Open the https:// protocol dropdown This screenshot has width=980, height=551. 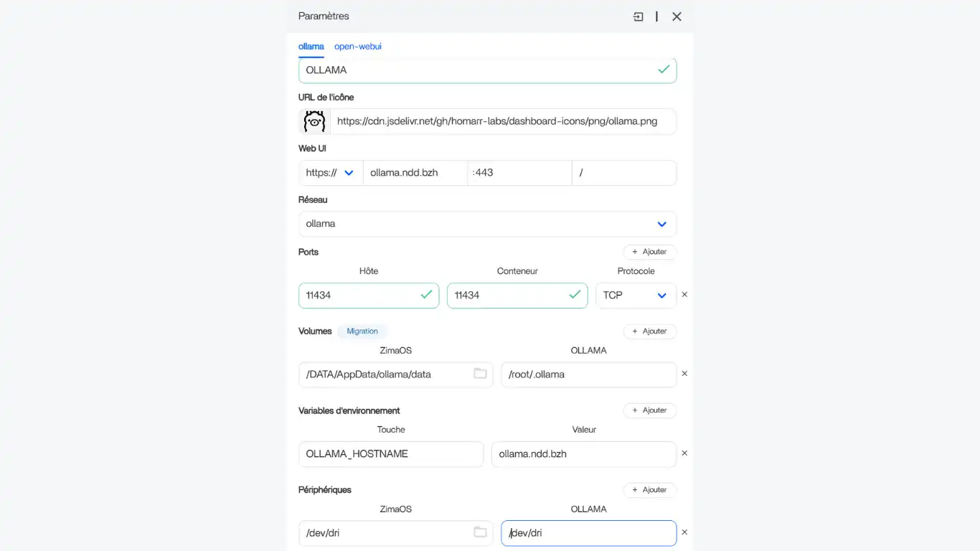tap(331, 173)
